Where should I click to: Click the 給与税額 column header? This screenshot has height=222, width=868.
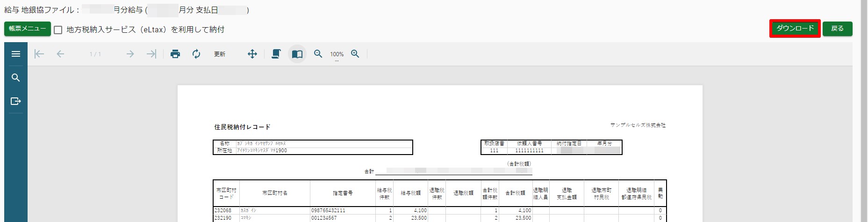pos(410,193)
